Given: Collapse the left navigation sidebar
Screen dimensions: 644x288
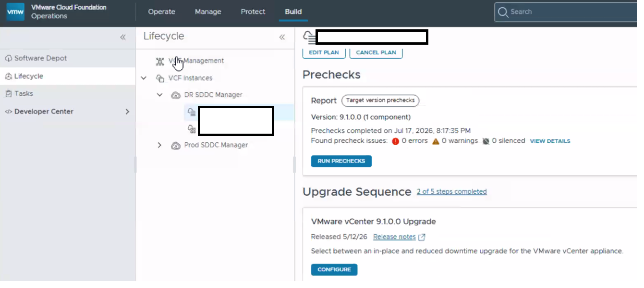Looking at the screenshot, I should coord(123,37).
